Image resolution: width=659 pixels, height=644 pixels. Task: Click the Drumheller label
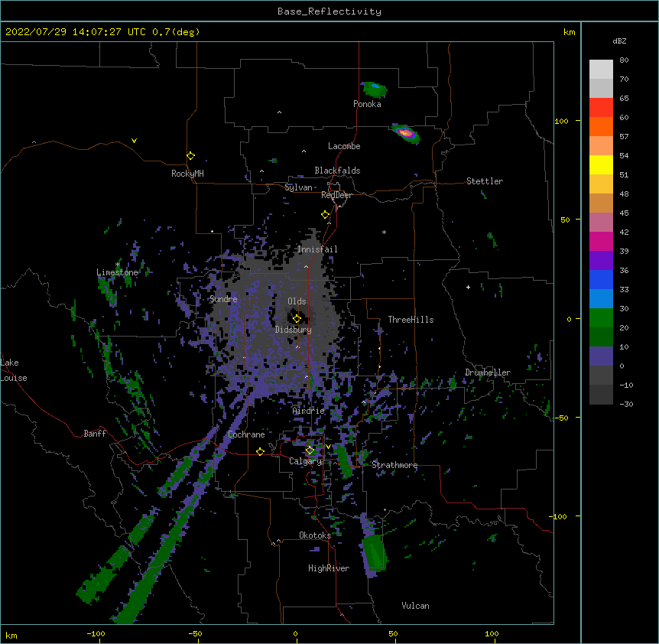488,372
